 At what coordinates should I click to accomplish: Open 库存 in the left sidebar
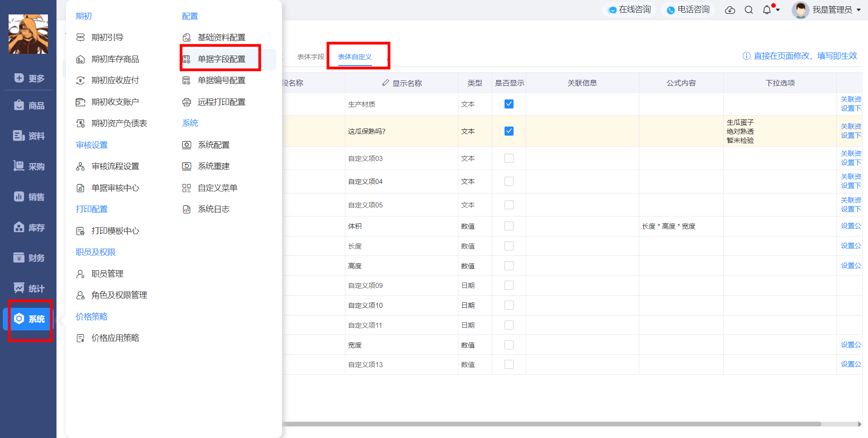[x=29, y=227]
